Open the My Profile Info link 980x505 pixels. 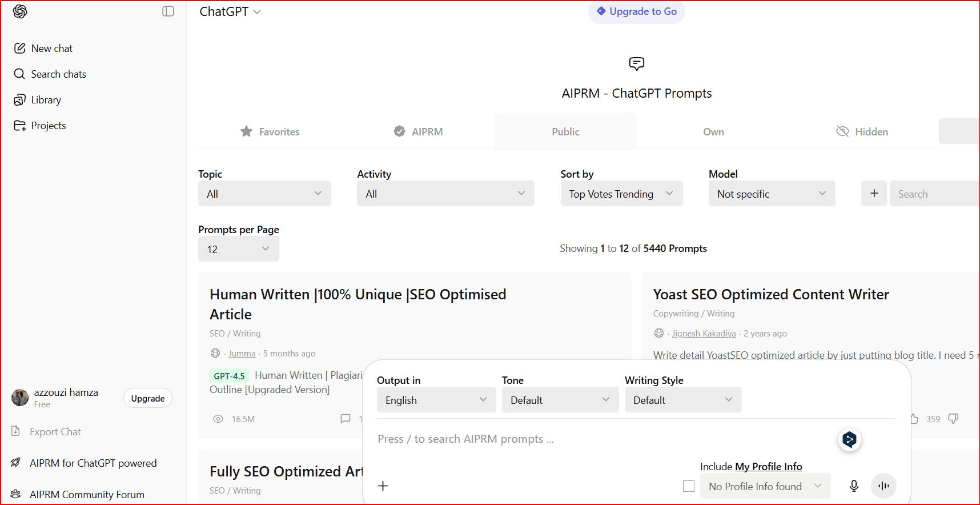[768, 467]
